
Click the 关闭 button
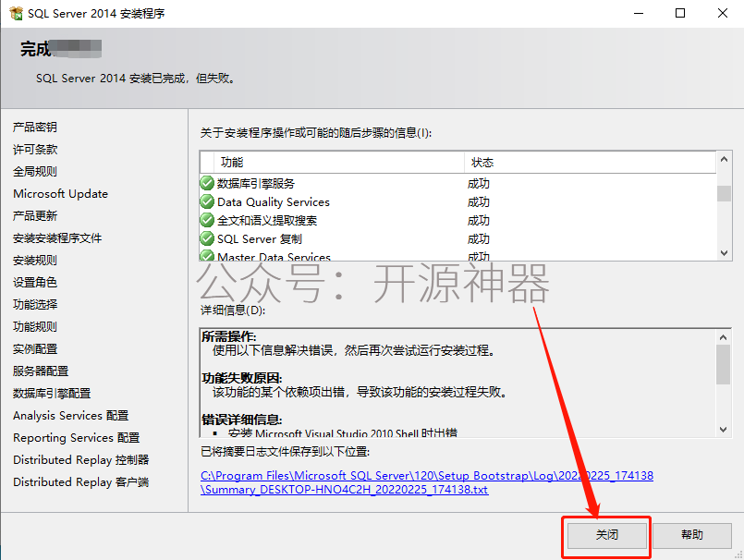(607, 535)
